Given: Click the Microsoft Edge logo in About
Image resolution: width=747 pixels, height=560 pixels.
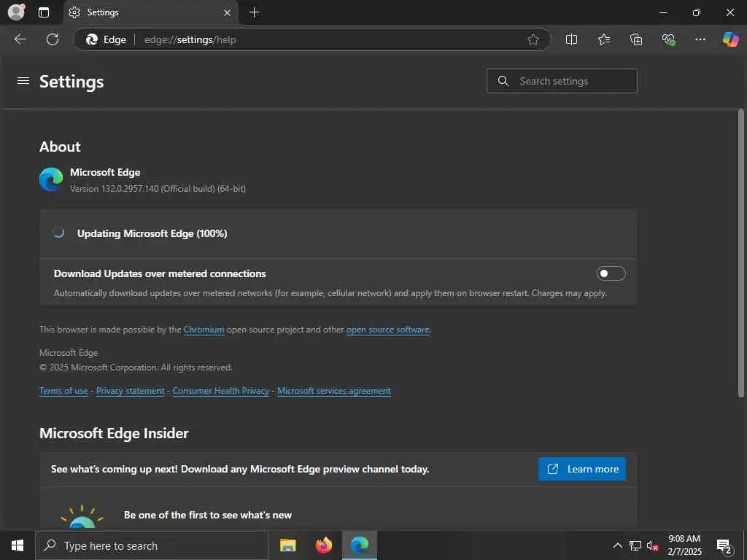Looking at the screenshot, I should click(51, 179).
